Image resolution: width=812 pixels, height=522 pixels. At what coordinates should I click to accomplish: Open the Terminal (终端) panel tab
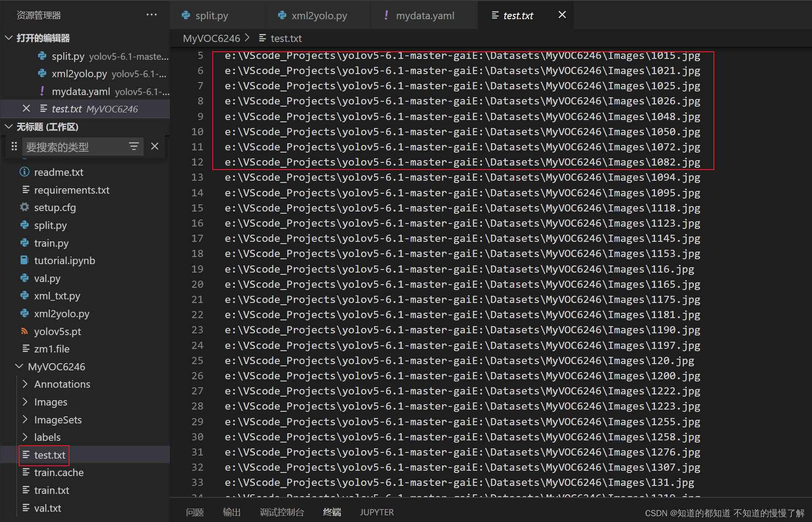pos(332,512)
